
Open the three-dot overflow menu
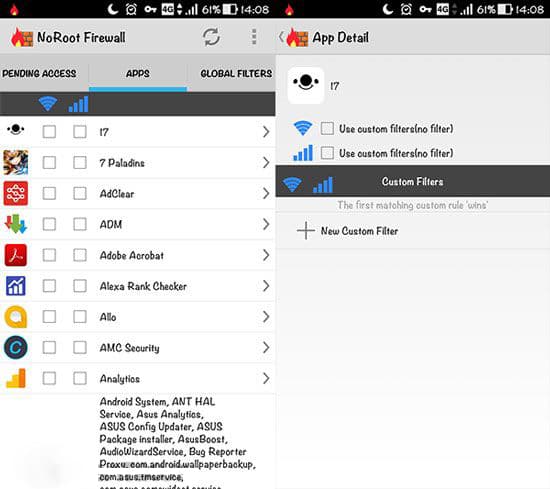[x=254, y=37]
